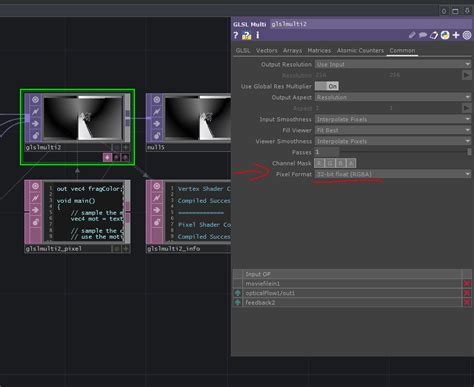The image size is (474, 387).
Task: Move opticalflow1/out1 input up
Action: [238, 293]
